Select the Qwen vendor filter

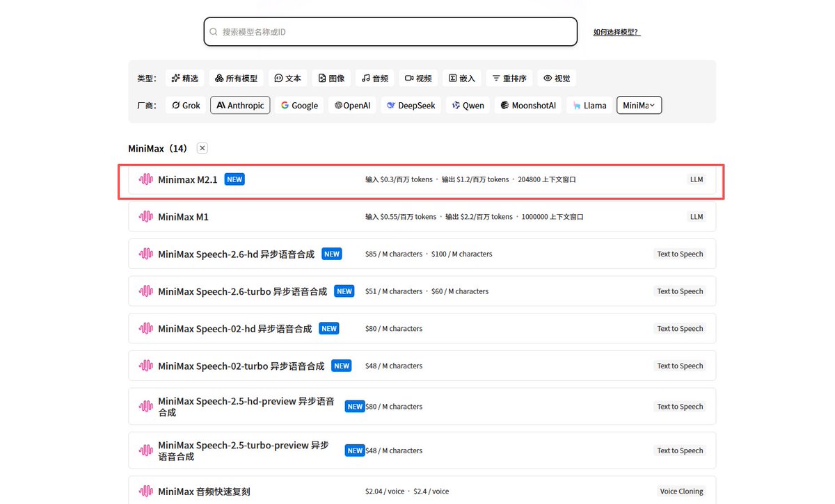pyautogui.click(x=468, y=106)
